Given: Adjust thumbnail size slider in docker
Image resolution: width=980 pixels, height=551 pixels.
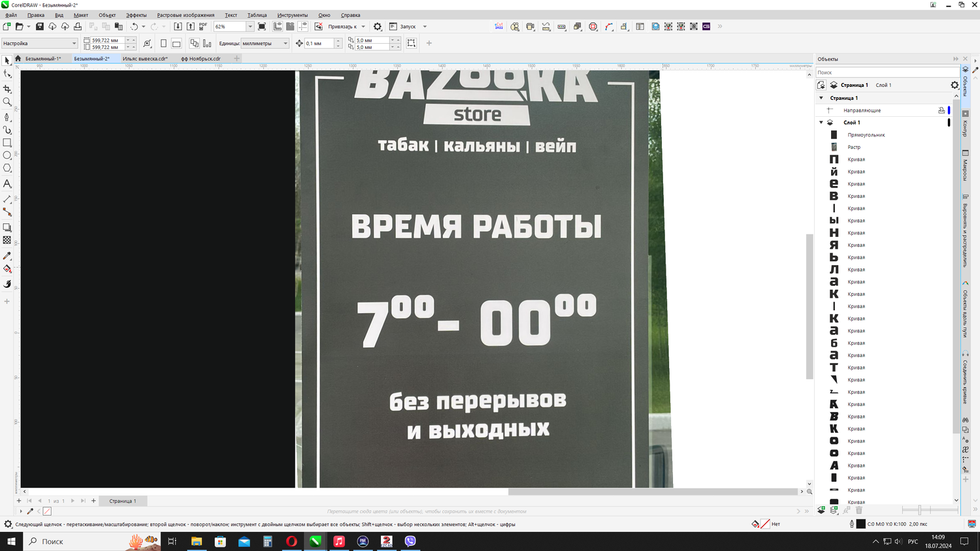Looking at the screenshot, I should [919, 510].
